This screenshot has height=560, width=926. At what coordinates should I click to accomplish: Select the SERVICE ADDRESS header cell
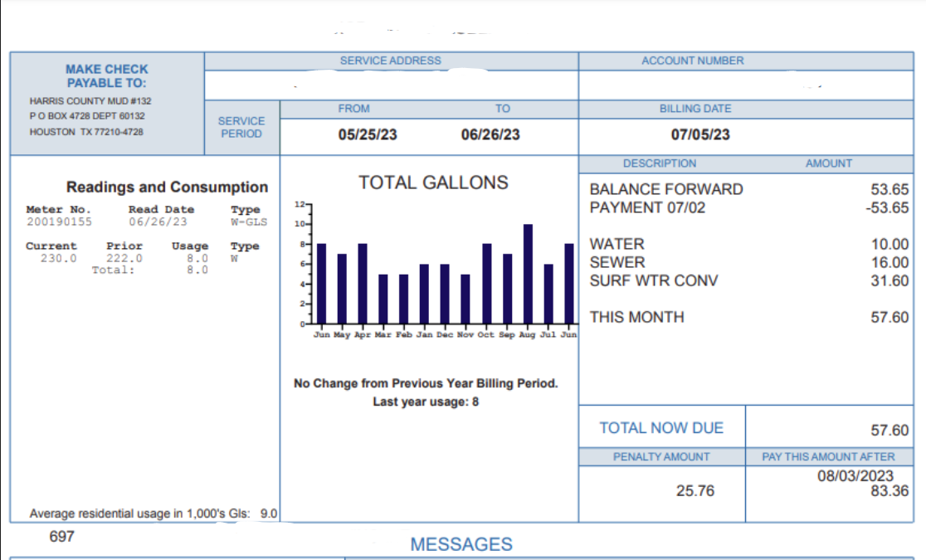tap(390, 61)
